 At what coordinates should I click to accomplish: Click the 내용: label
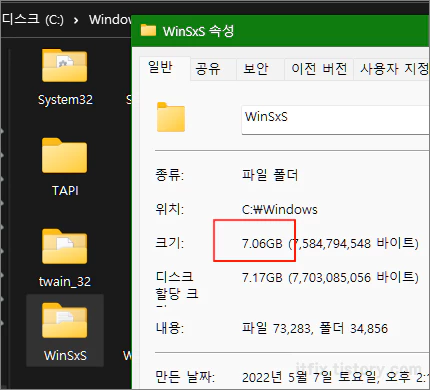point(169,328)
